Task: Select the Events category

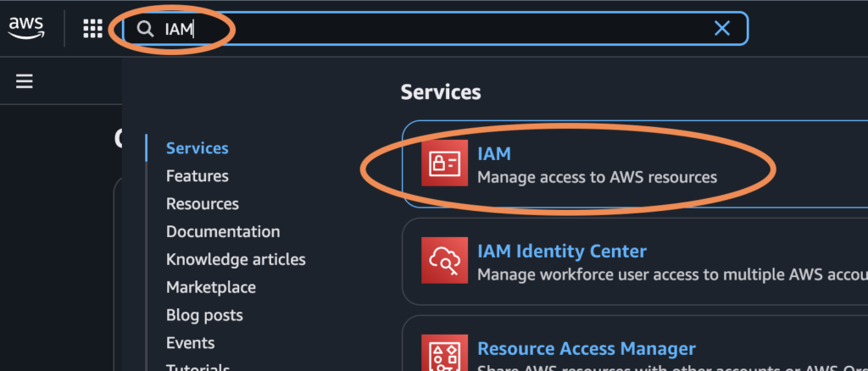Action: coord(190,343)
